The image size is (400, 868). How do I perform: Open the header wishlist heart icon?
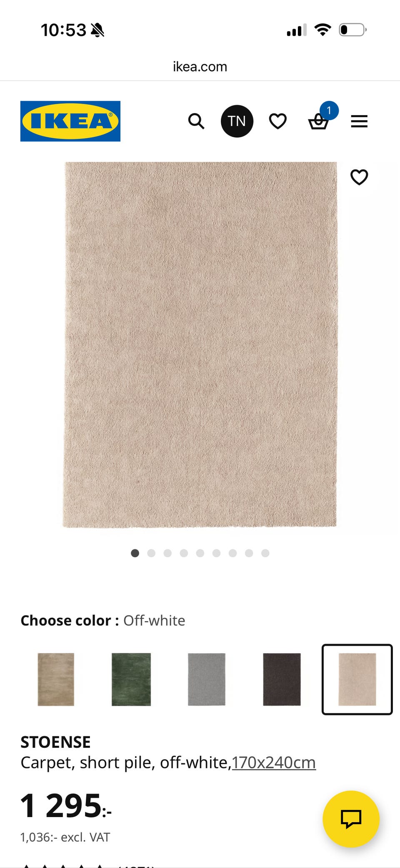coord(278,121)
